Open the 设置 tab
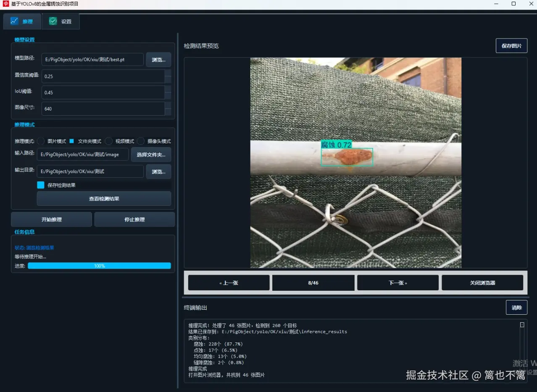The width and height of the screenshot is (537, 392). 61,21
